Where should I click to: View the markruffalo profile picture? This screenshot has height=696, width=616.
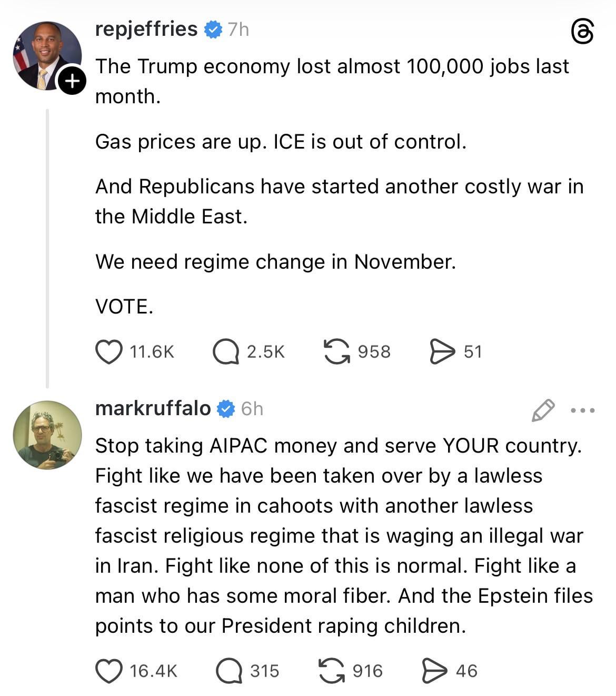point(47,435)
